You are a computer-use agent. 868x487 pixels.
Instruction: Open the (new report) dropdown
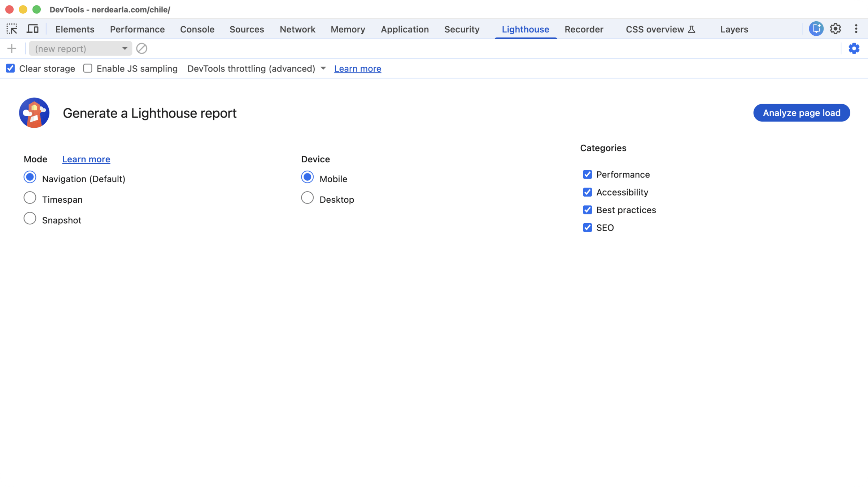point(80,48)
